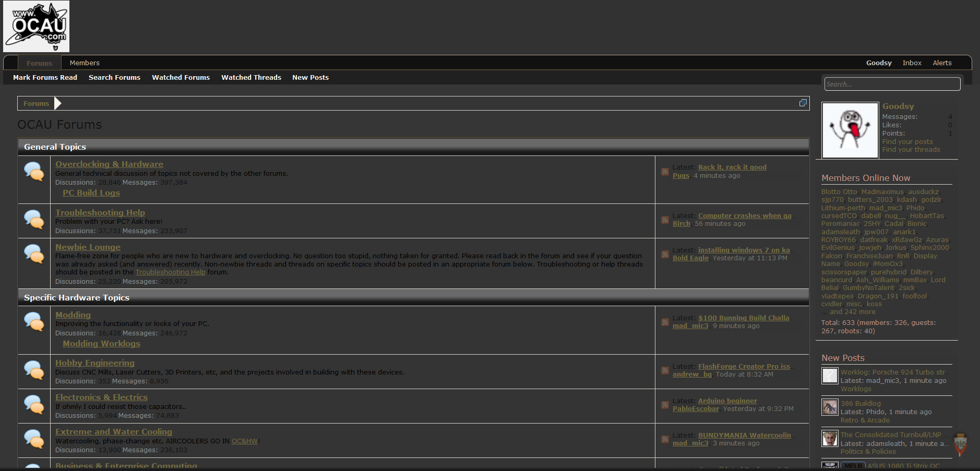980x471 pixels.
Task: Open Find your posts
Action: click(x=907, y=142)
